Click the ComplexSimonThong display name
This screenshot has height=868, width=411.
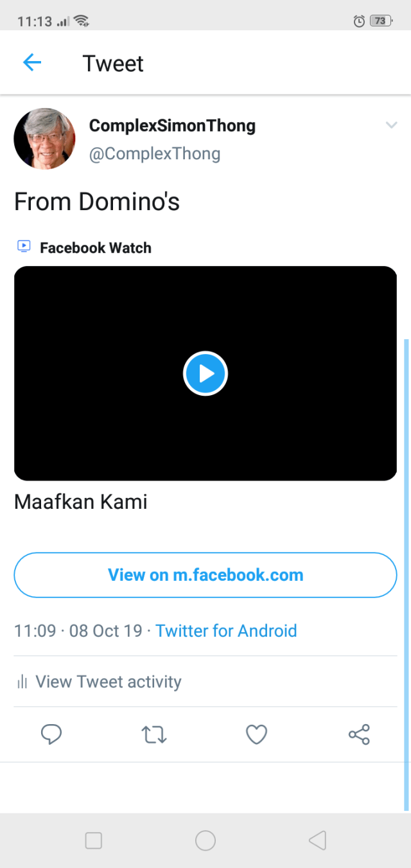point(172,126)
